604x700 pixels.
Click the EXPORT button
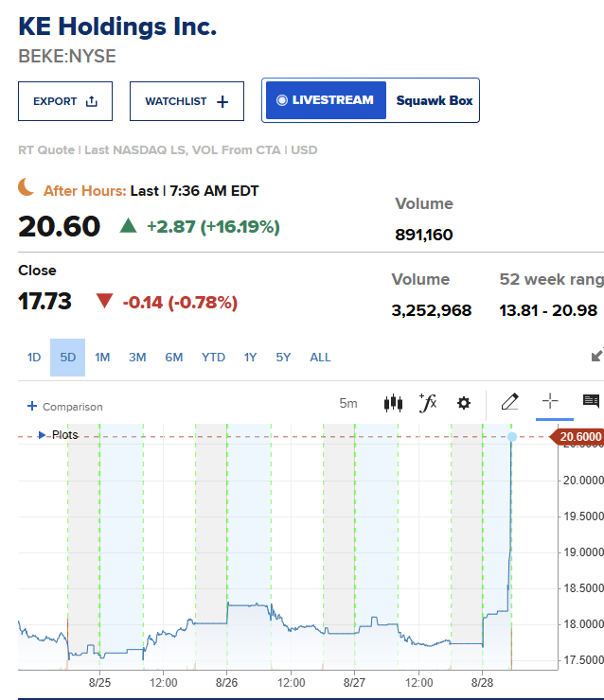[x=65, y=101]
